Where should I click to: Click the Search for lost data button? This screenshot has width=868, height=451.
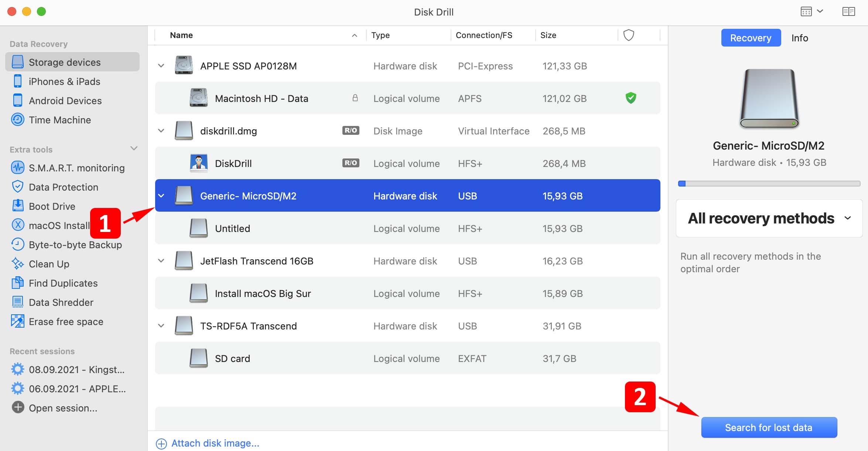click(x=769, y=427)
